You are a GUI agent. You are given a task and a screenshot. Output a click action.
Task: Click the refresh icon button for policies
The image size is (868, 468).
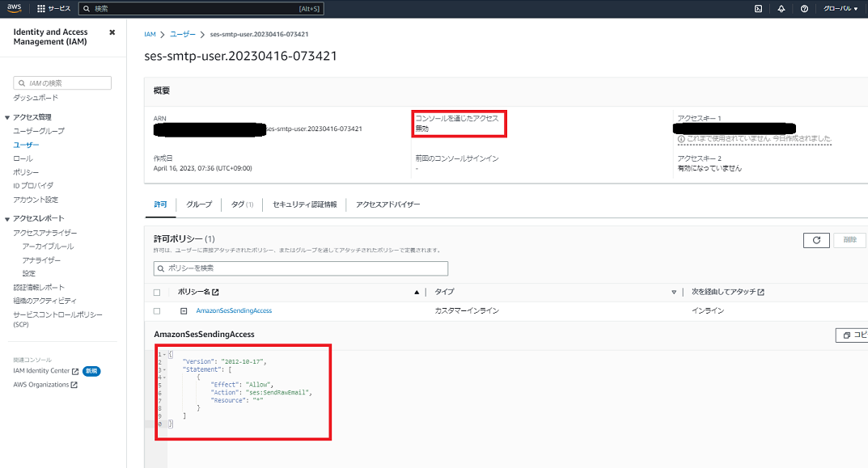coord(816,240)
